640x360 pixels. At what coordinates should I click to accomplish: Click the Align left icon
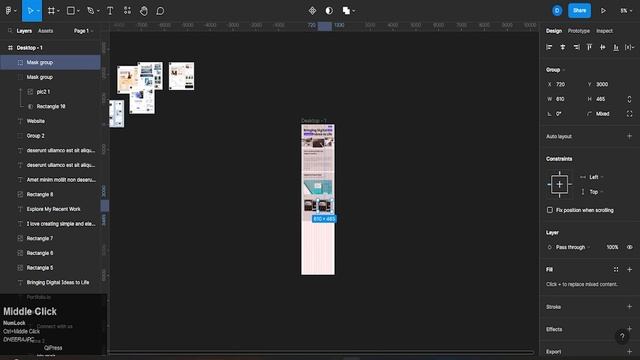pos(549,47)
